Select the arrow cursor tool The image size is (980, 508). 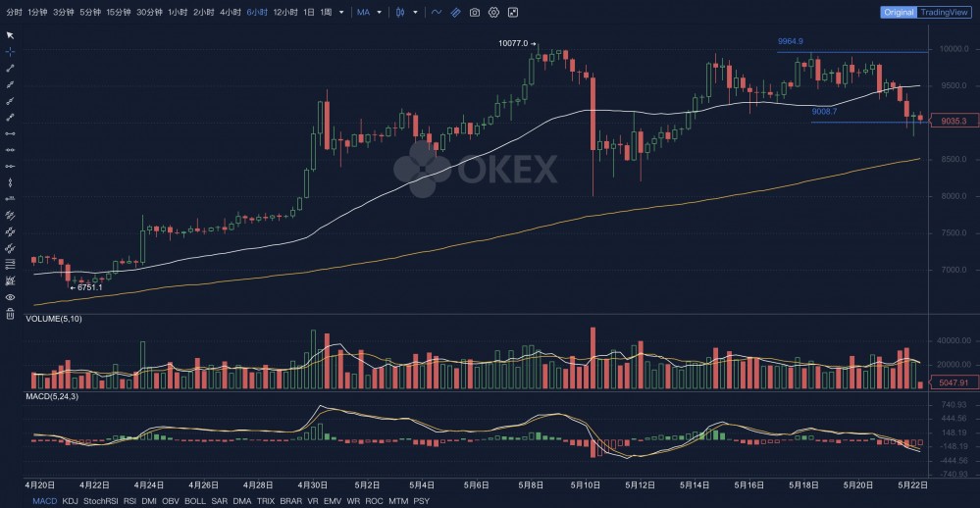10,35
